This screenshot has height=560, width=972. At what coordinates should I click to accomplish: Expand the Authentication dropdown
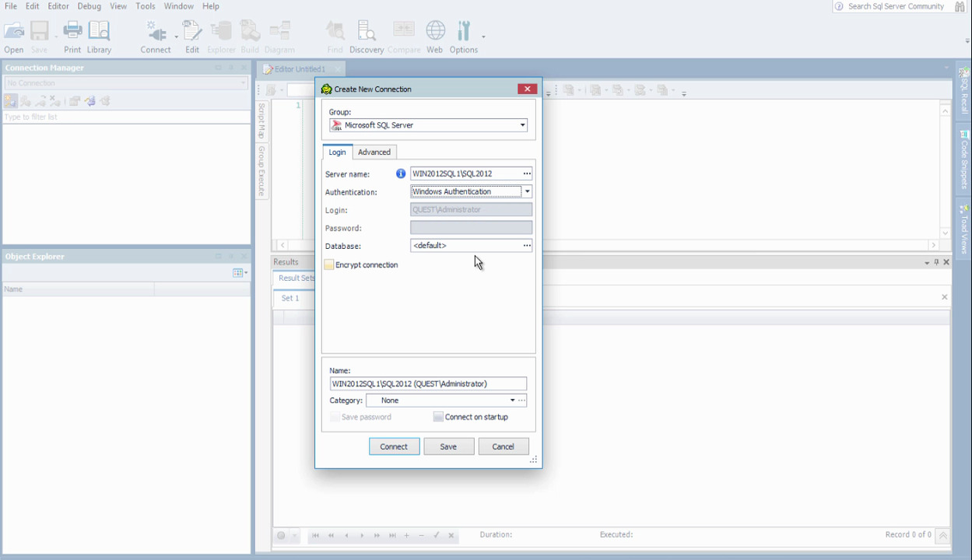[527, 191]
